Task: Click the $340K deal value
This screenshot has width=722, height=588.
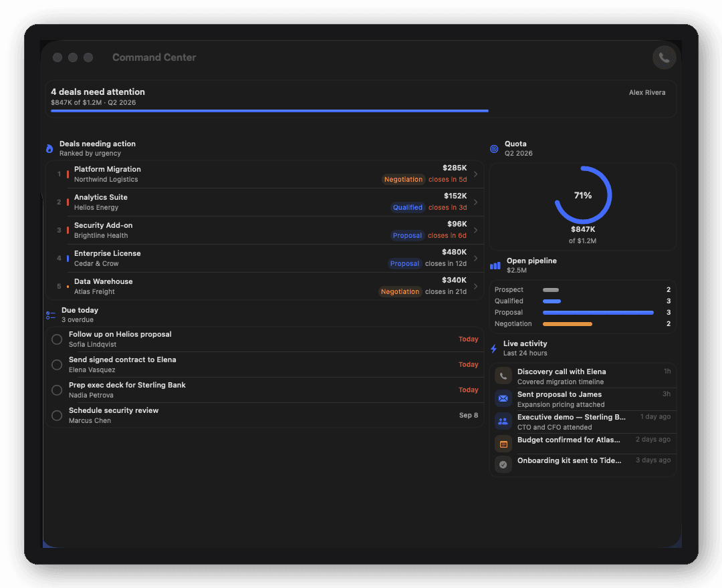Action: (x=454, y=280)
